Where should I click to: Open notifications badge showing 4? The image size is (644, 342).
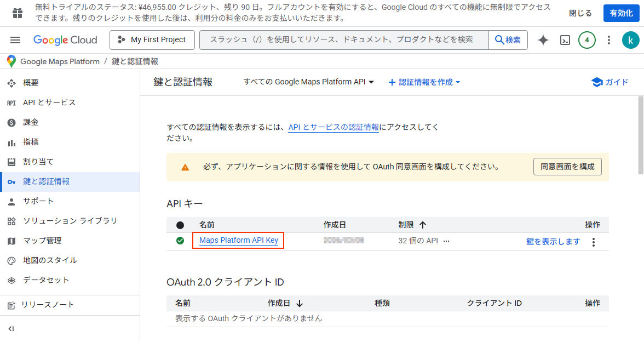586,40
